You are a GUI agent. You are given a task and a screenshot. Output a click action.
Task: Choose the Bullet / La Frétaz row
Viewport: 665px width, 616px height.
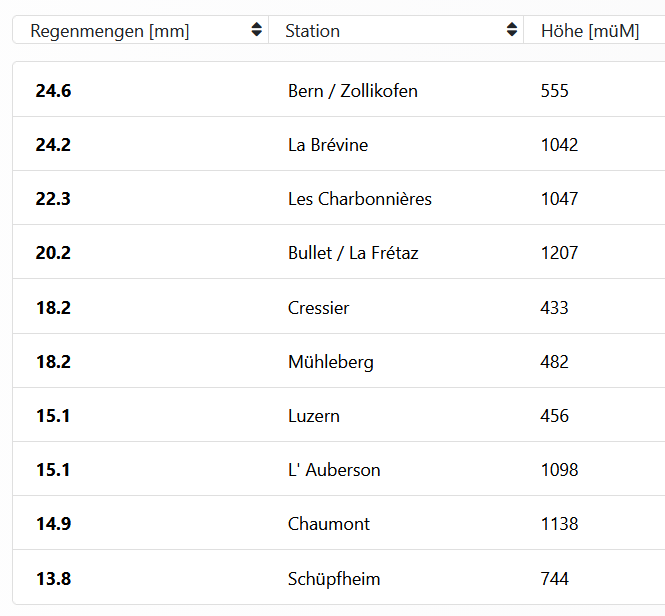click(x=353, y=253)
